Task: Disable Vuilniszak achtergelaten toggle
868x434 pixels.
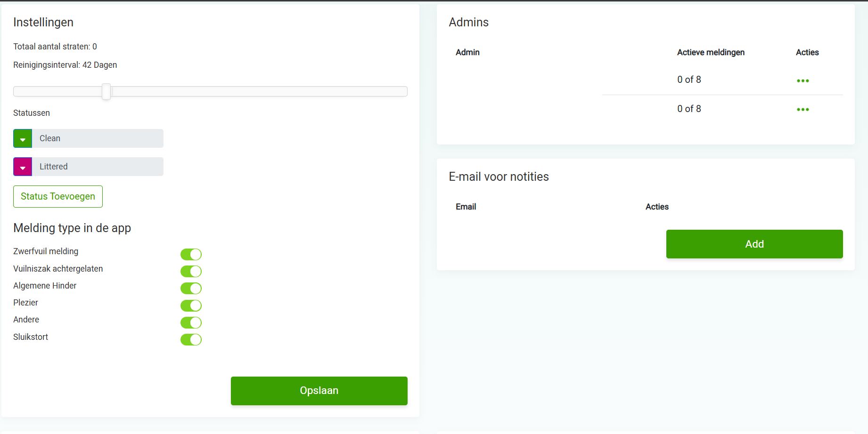Action: coord(191,271)
